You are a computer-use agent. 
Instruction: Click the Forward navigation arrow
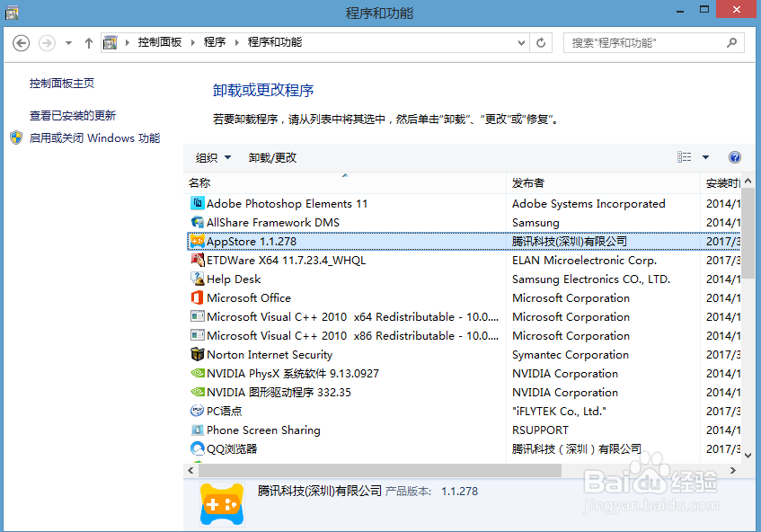47,43
